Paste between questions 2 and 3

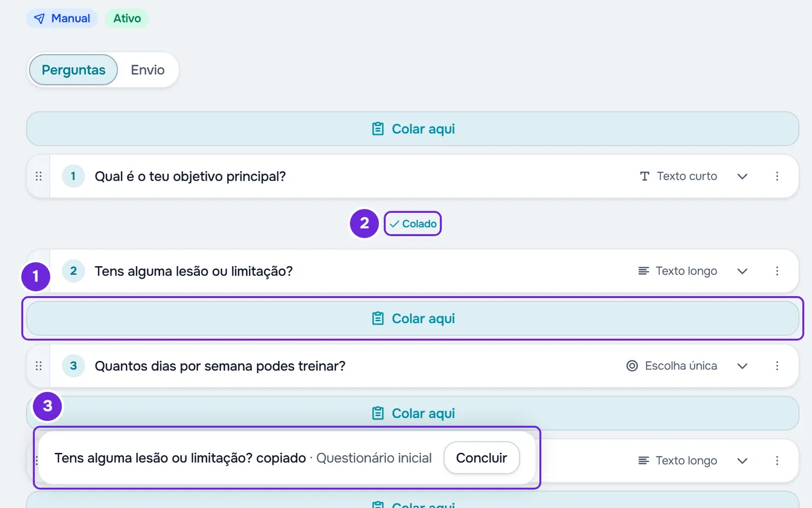(413, 319)
